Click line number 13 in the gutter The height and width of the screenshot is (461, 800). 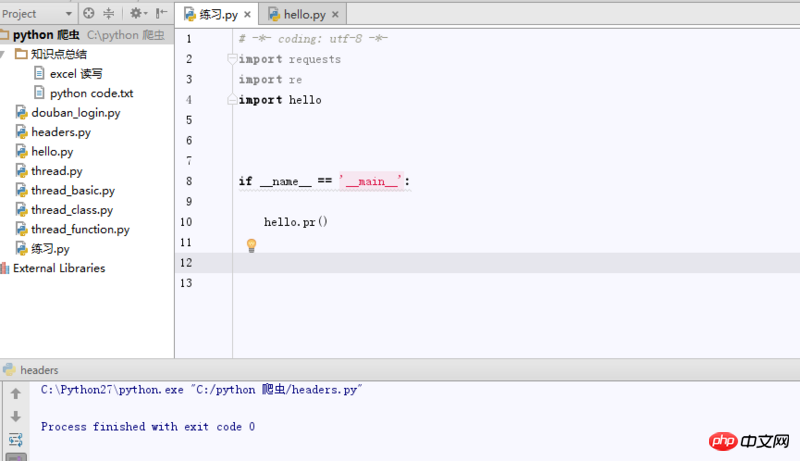tap(186, 283)
